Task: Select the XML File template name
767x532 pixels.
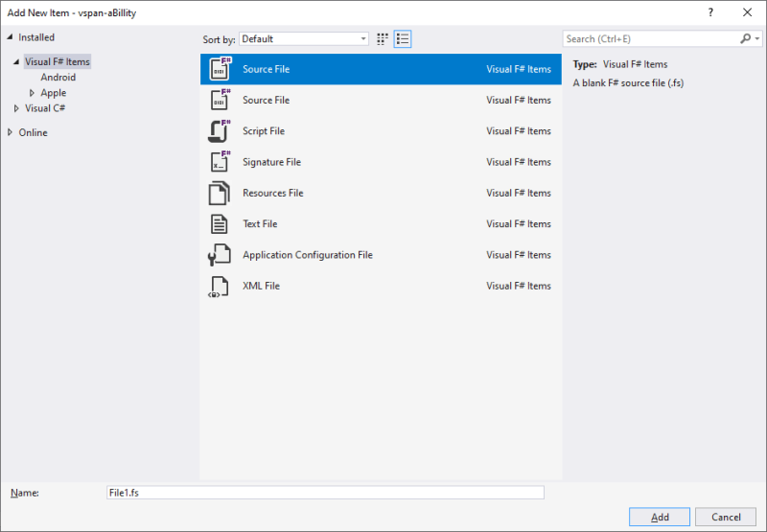Action: pos(261,286)
